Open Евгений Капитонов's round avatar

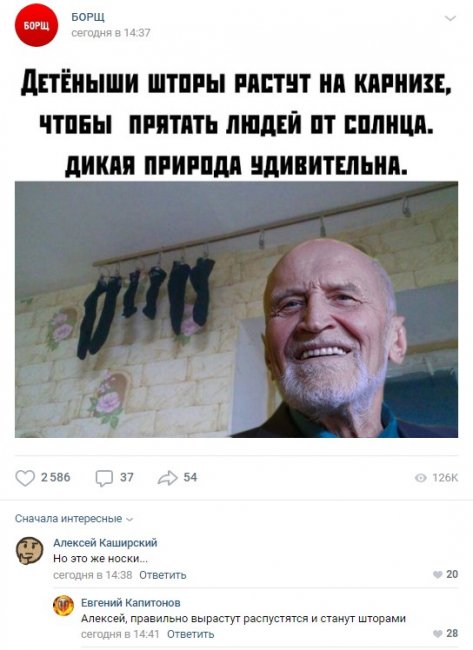(63, 606)
